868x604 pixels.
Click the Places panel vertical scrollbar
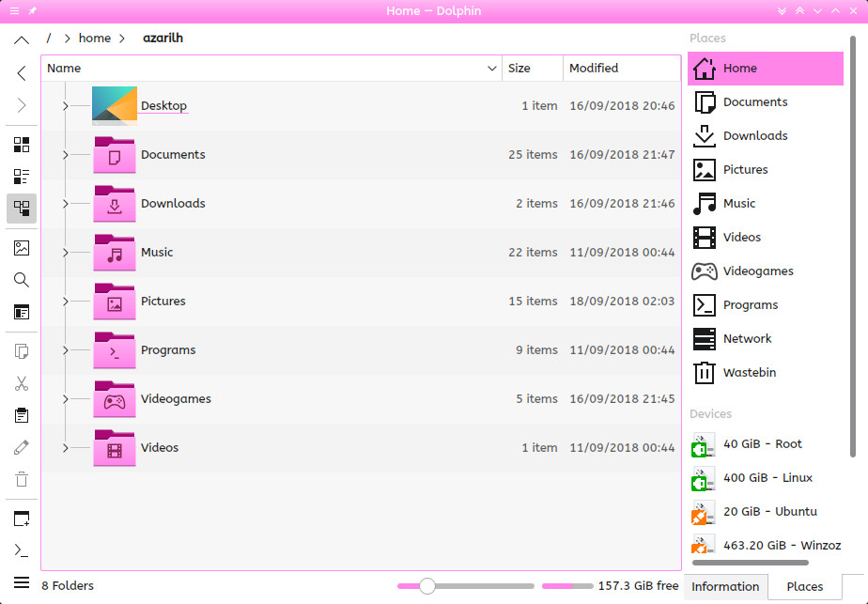[x=853, y=246]
